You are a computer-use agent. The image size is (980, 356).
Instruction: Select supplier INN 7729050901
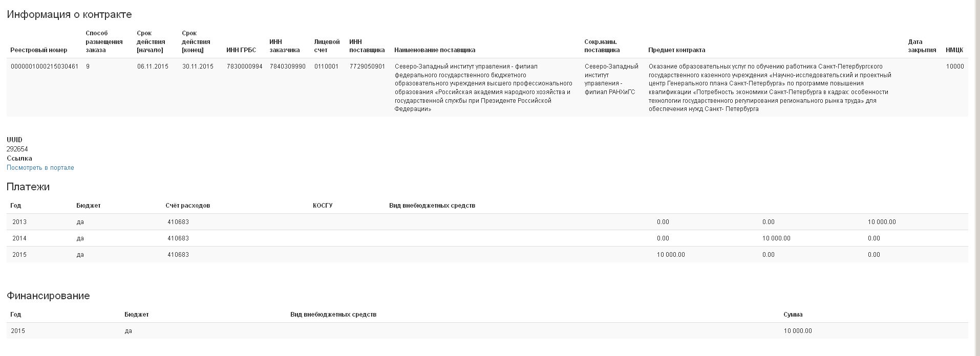click(x=367, y=66)
